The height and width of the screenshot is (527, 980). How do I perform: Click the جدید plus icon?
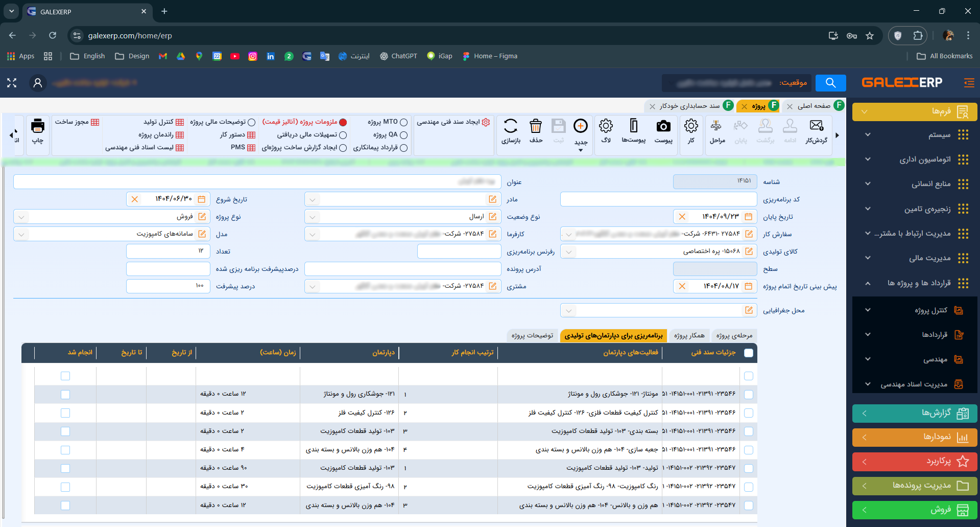click(x=581, y=126)
